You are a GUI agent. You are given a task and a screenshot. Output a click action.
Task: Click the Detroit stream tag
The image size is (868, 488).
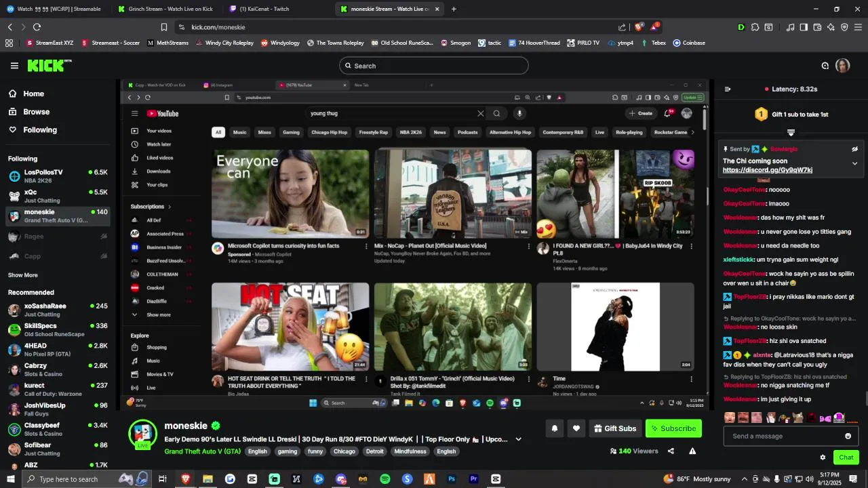tap(374, 451)
